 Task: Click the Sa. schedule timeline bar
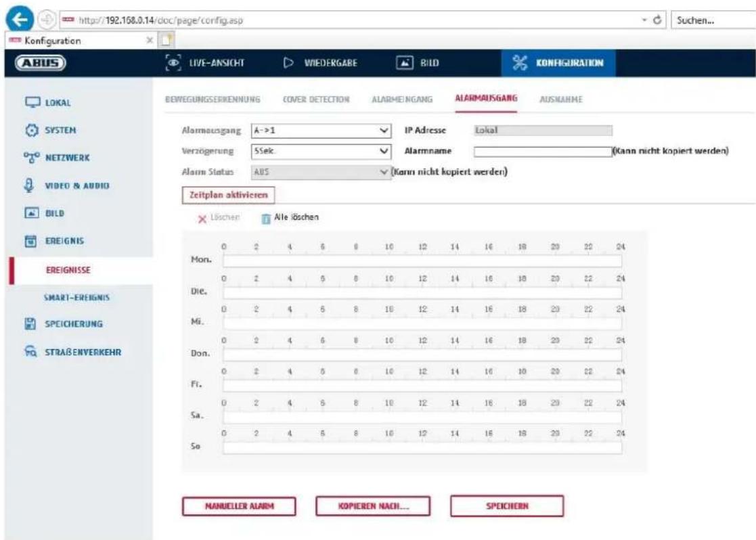422,417
